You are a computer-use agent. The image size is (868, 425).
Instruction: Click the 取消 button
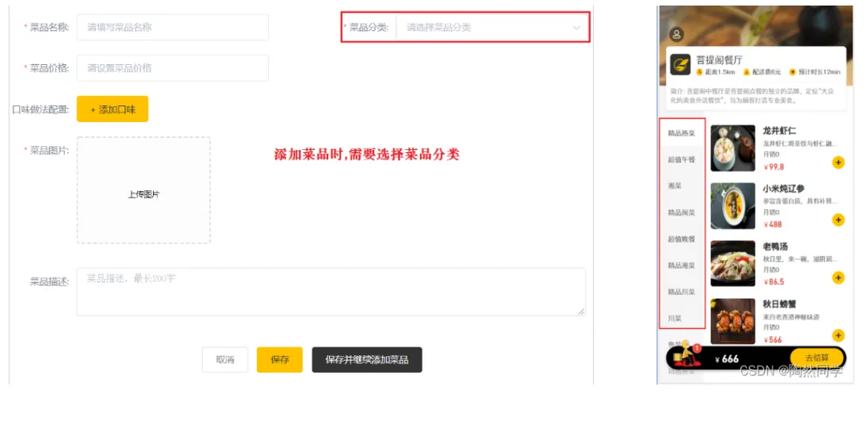click(225, 360)
